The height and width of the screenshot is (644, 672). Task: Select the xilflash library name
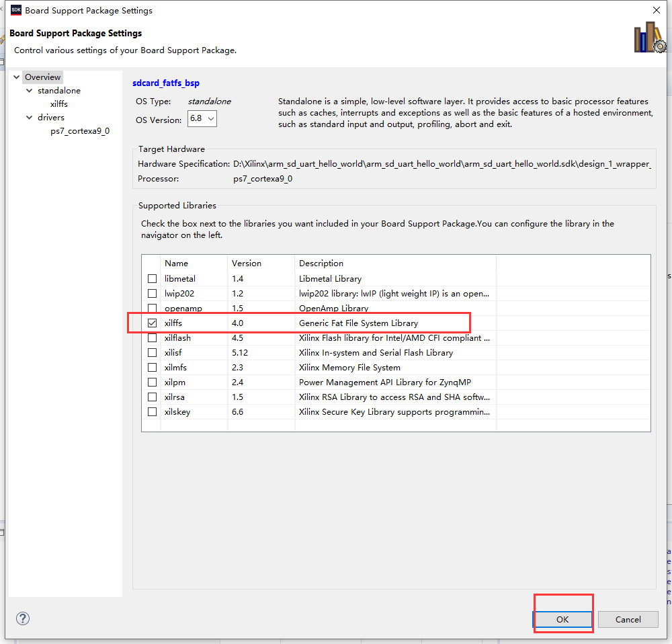tap(178, 338)
